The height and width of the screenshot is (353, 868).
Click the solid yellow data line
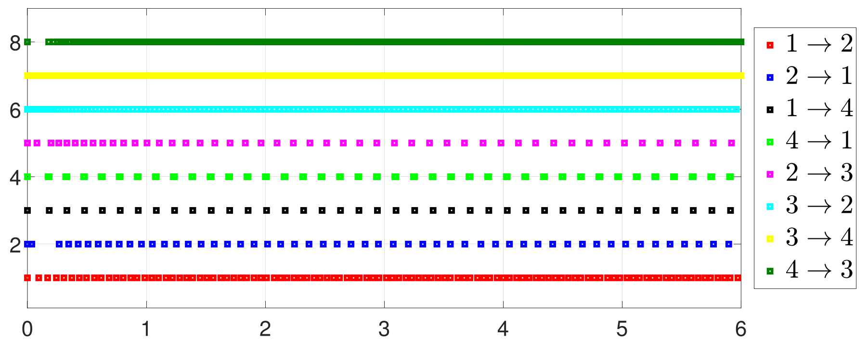384,76
